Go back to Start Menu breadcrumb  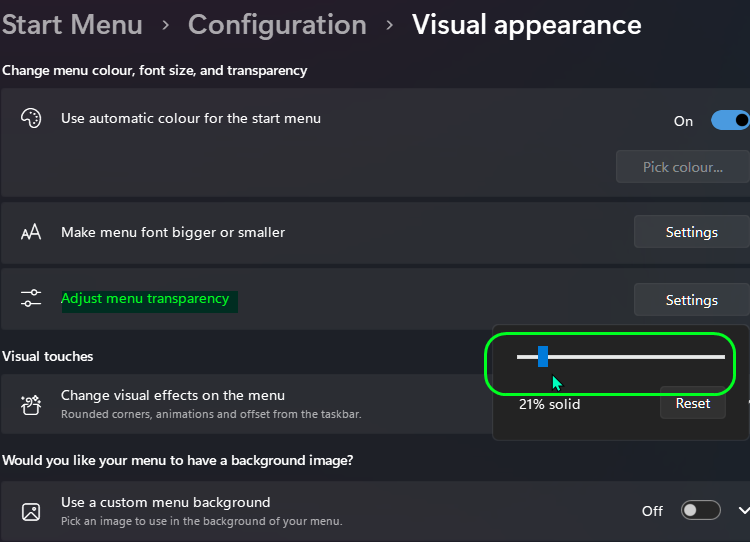(72, 24)
